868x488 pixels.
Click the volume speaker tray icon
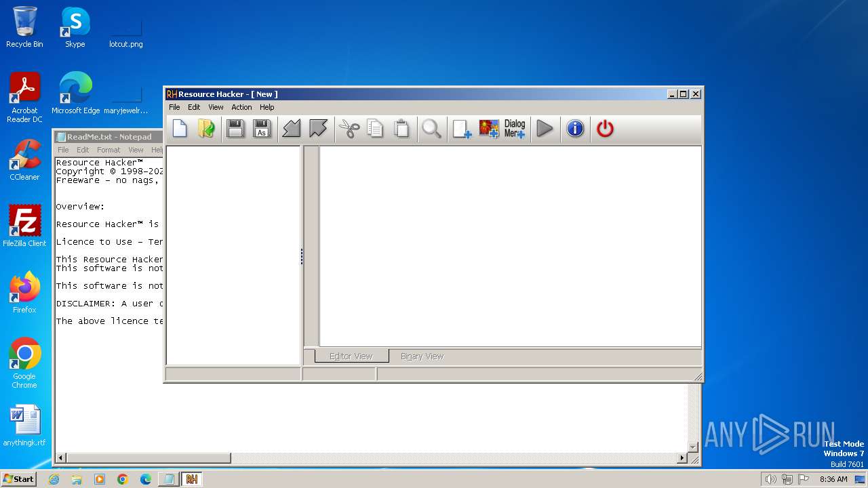click(770, 479)
